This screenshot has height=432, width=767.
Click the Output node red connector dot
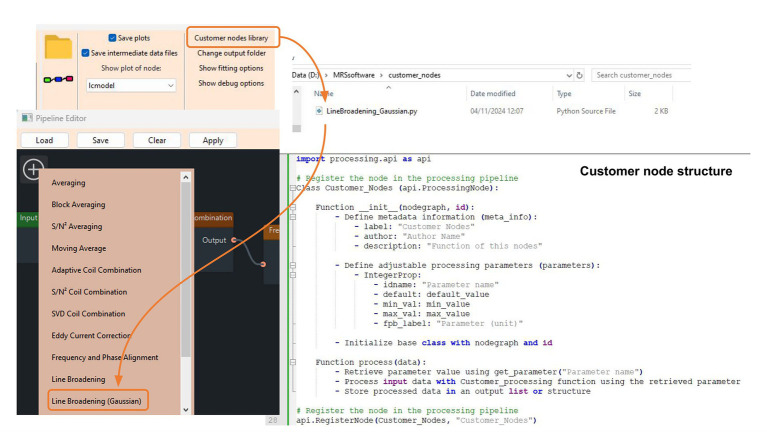pyautogui.click(x=234, y=240)
